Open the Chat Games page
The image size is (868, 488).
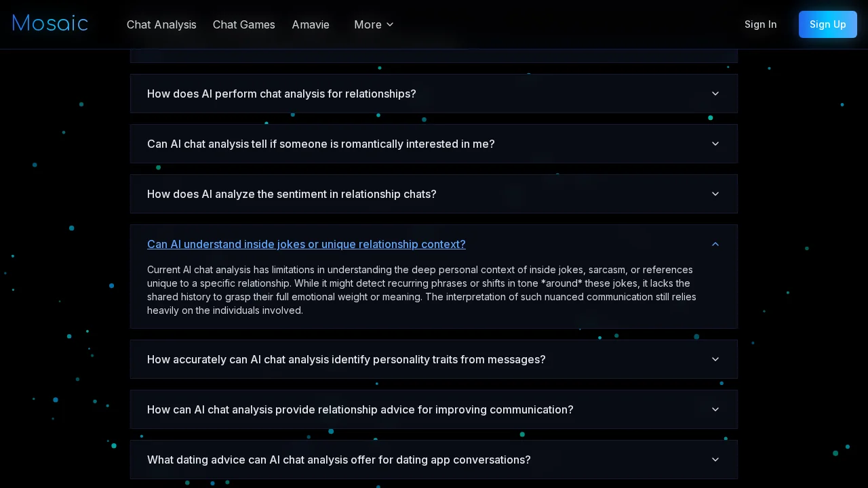pyautogui.click(x=243, y=24)
